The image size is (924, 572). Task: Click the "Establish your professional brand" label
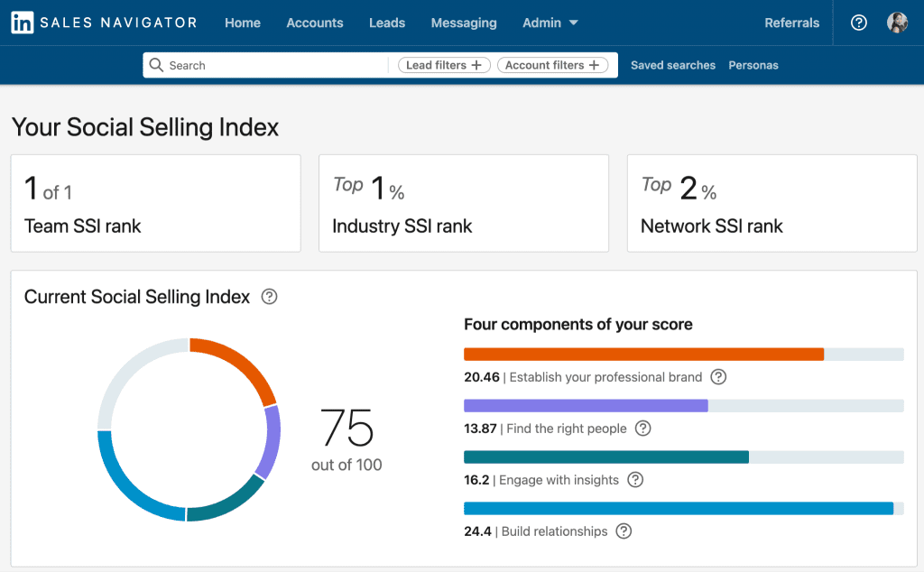point(605,377)
